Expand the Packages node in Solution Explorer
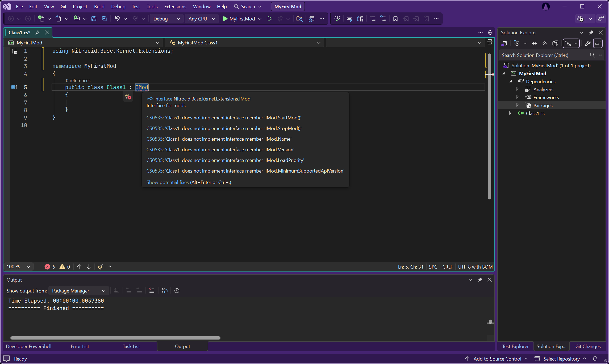Image resolution: width=609 pixels, height=364 pixels. click(518, 105)
